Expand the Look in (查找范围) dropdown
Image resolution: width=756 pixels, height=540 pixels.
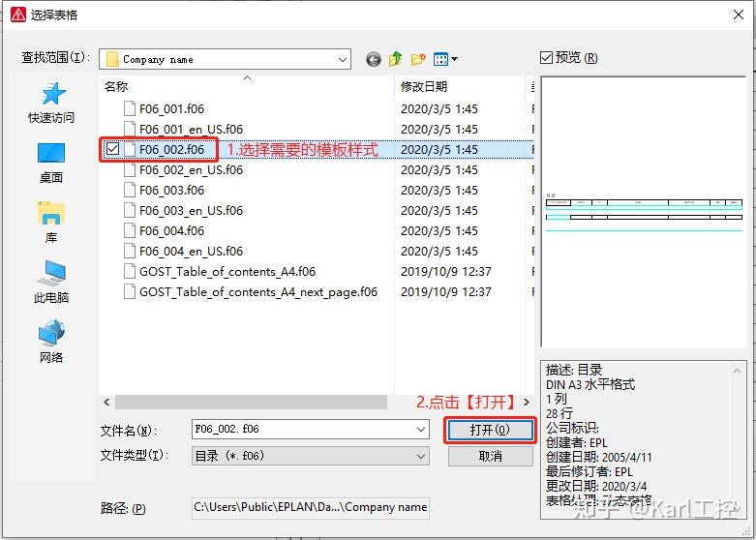tap(343, 60)
